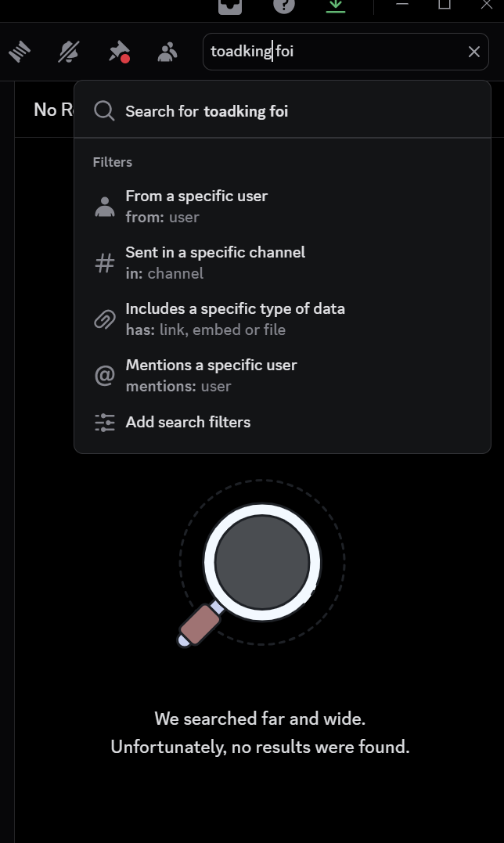
Task: Click the sliders icon beside Add search filters
Action: coord(104,423)
